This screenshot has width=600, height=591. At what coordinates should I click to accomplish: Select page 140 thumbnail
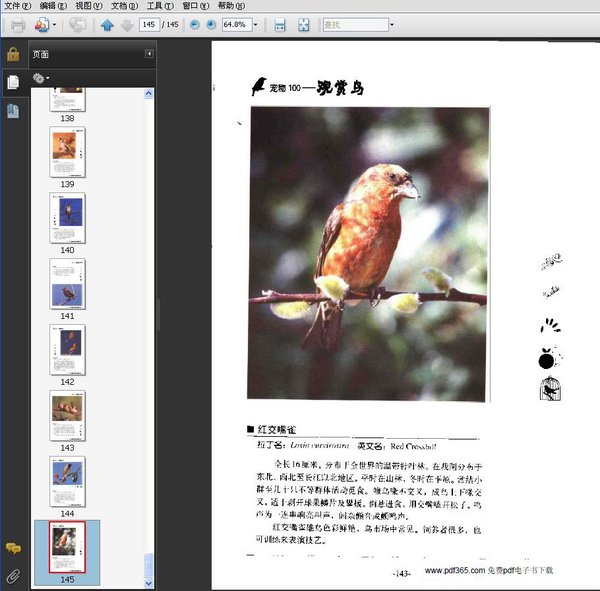(67, 218)
